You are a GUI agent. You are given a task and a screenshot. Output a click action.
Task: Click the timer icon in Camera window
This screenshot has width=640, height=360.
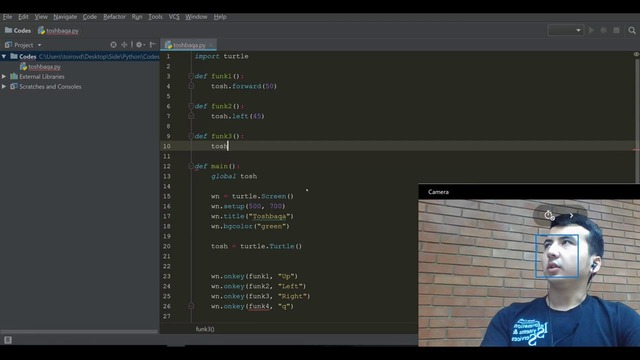pyautogui.click(x=549, y=215)
